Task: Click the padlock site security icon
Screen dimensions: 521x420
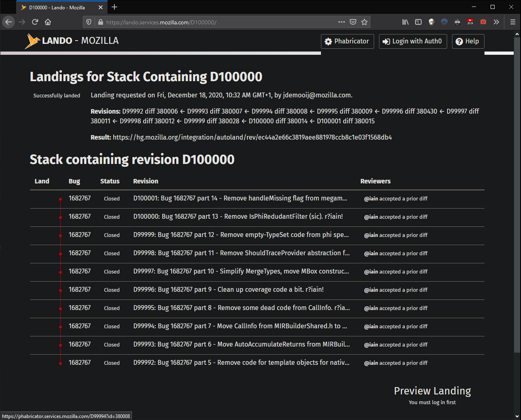Action: (100, 22)
